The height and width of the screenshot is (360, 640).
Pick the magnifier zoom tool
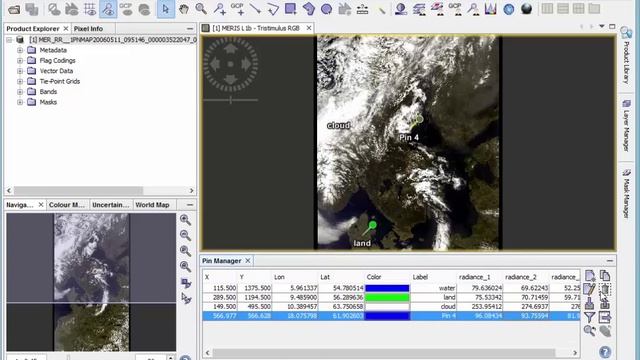point(201,9)
